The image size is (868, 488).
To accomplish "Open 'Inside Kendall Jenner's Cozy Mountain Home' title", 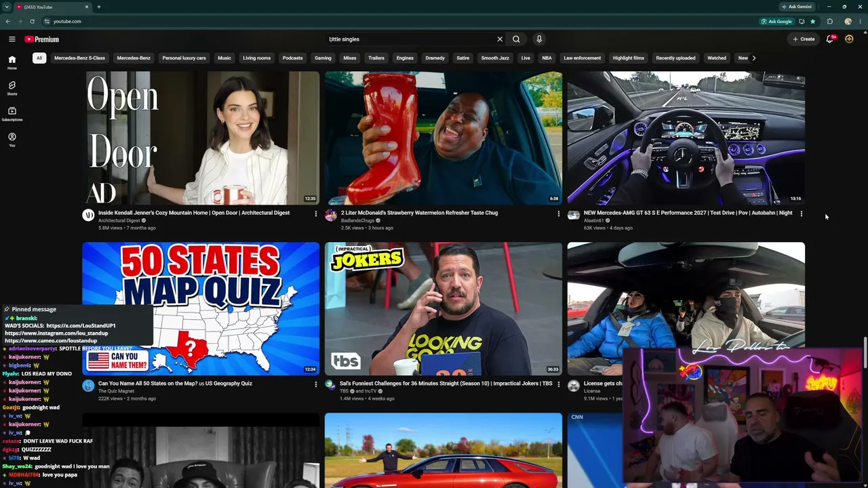I will click(194, 213).
